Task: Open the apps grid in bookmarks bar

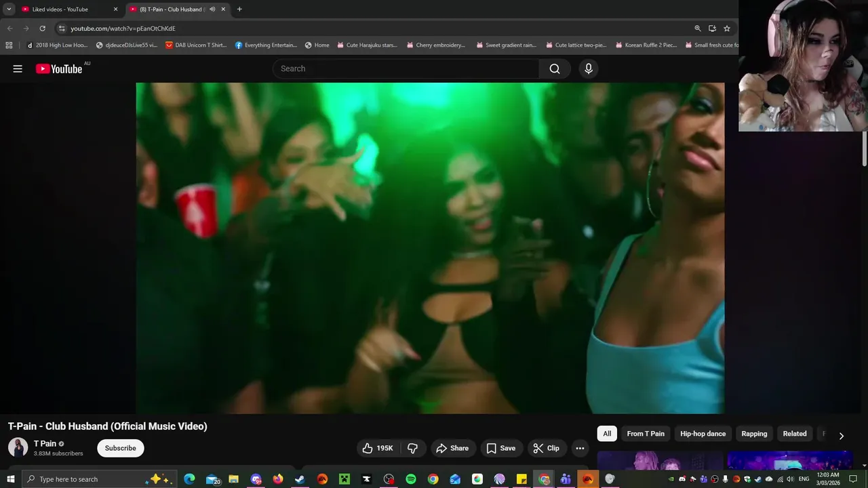Action: tap(9, 45)
